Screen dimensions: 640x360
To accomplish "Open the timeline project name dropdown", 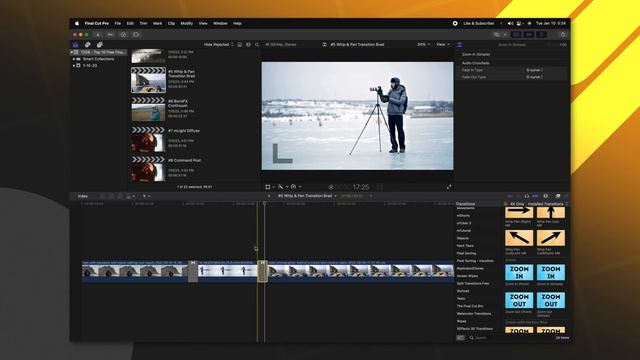I will tap(307, 196).
